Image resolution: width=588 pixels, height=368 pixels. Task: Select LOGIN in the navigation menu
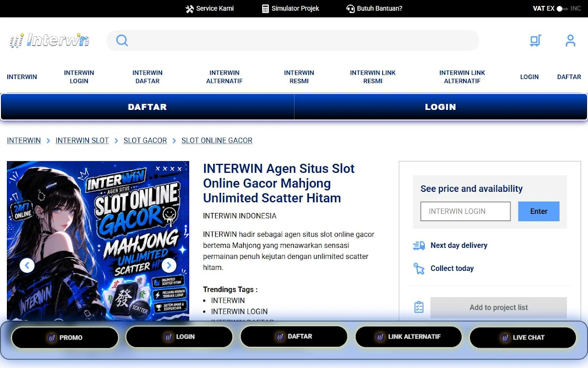click(x=529, y=77)
